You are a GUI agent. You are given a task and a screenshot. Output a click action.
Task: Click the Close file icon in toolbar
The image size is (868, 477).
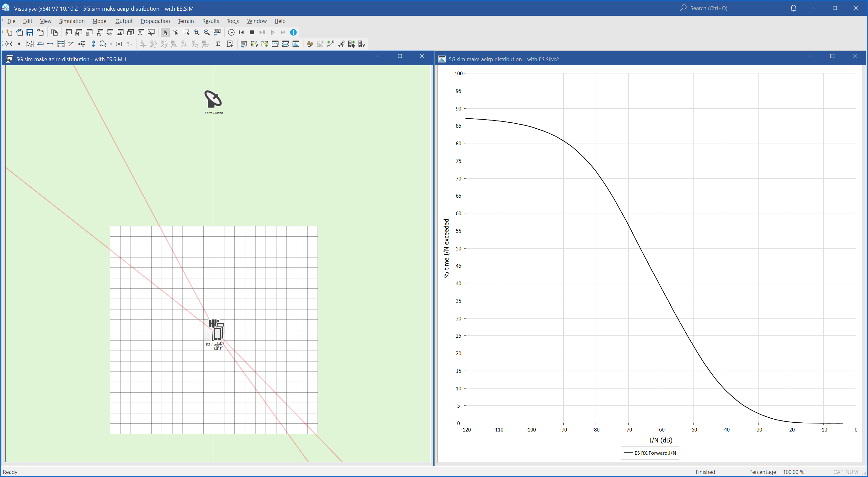(x=40, y=32)
